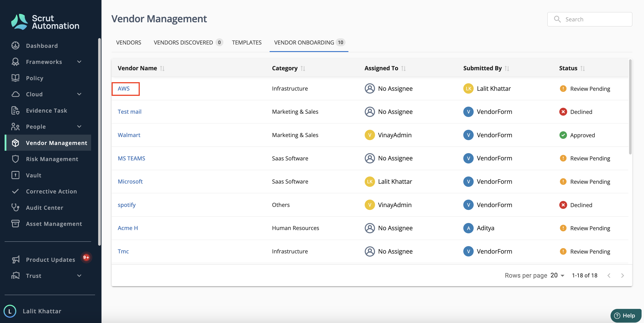Click into the Search field
Image resolution: width=644 pixels, height=323 pixels.
coord(589,19)
